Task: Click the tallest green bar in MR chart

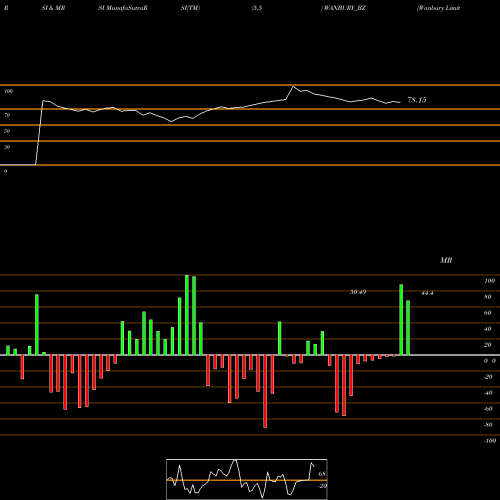Action: click(x=187, y=315)
